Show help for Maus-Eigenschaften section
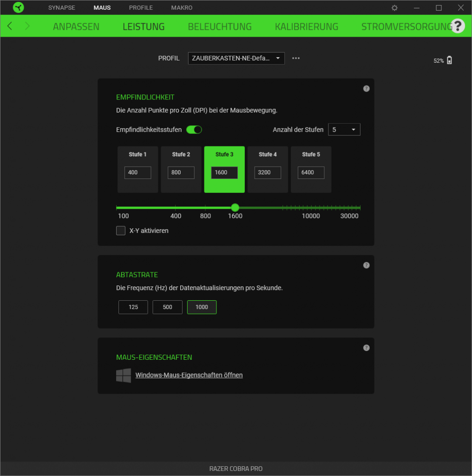The image size is (472, 476). point(366,348)
